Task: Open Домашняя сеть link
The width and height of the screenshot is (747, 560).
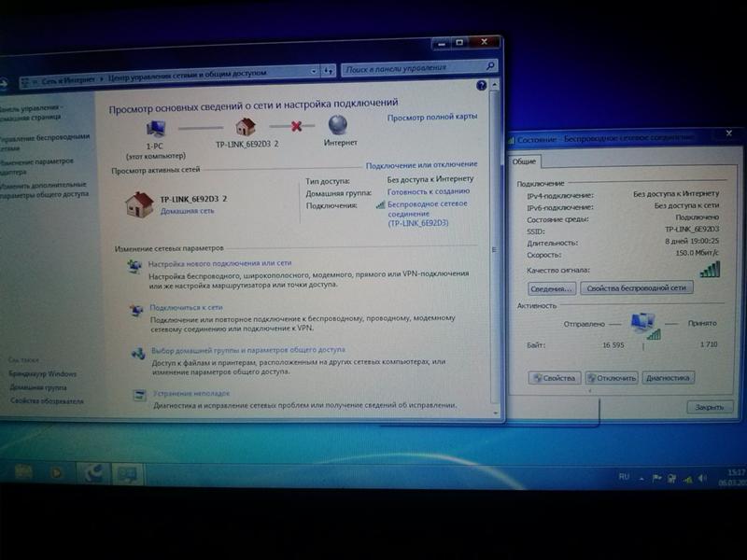Action: [188, 211]
